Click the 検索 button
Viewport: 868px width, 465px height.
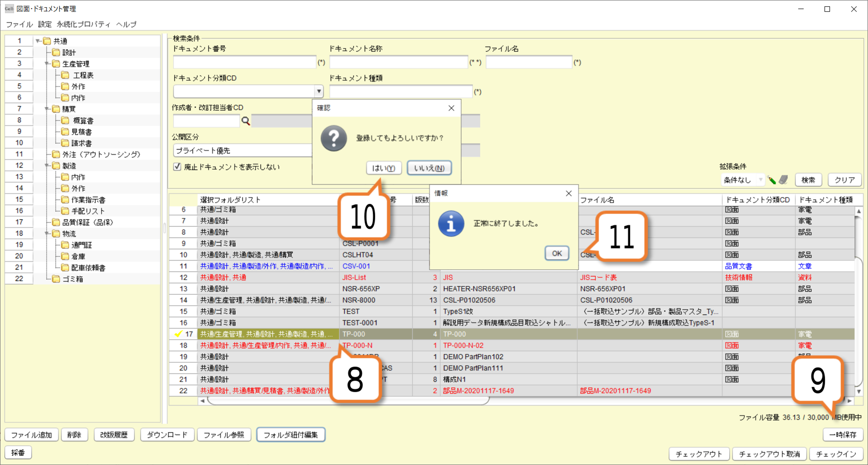[x=808, y=180]
